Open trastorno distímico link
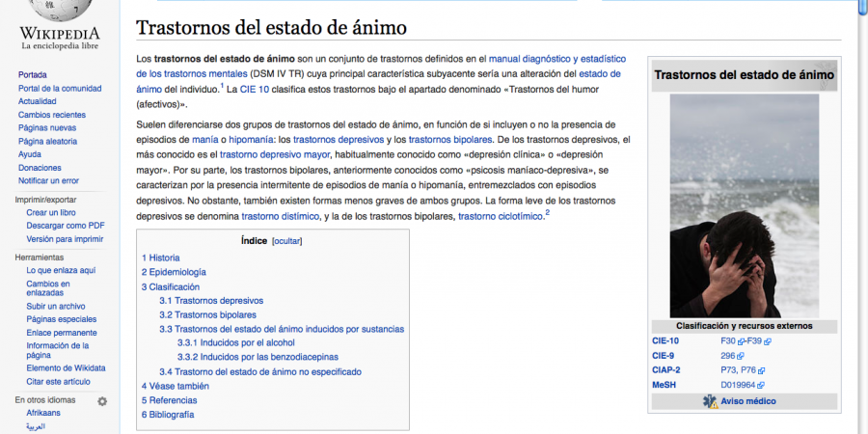 (x=281, y=216)
